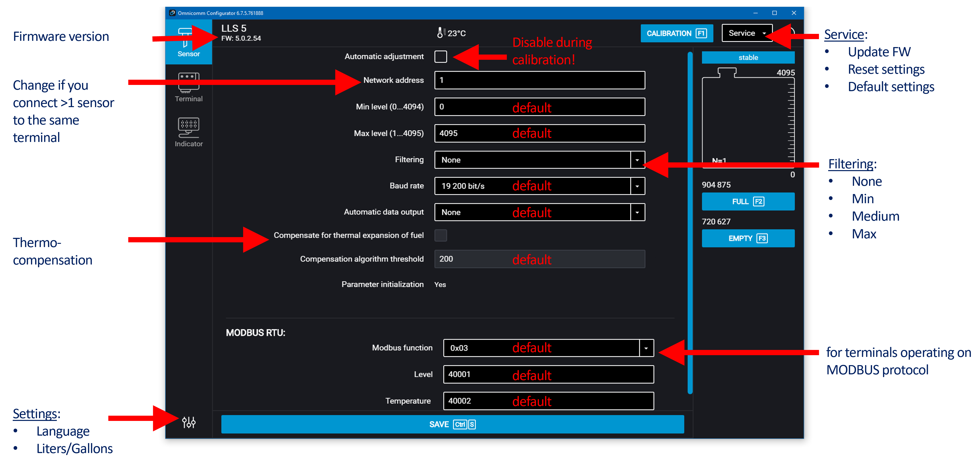Click the MODBUS RTU: section heading
The height and width of the screenshot is (464, 980).
click(x=255, y=333)
